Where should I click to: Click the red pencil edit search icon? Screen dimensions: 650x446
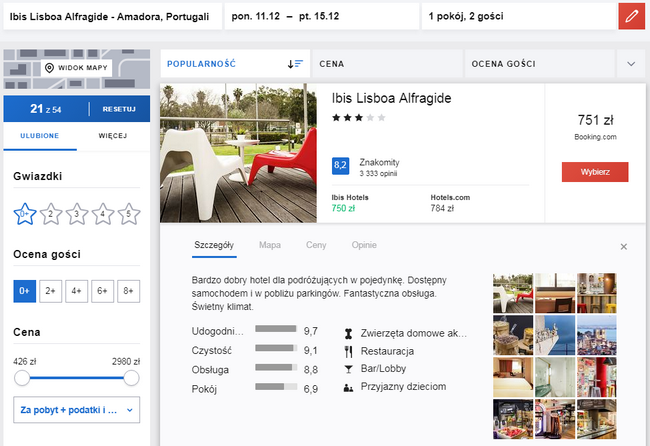tap(631, 16)
